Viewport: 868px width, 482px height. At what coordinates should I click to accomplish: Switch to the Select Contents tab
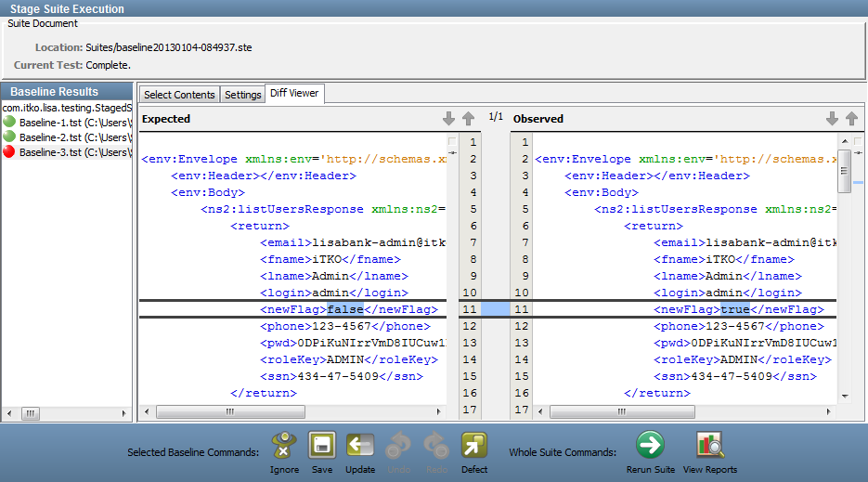point(179,95)
